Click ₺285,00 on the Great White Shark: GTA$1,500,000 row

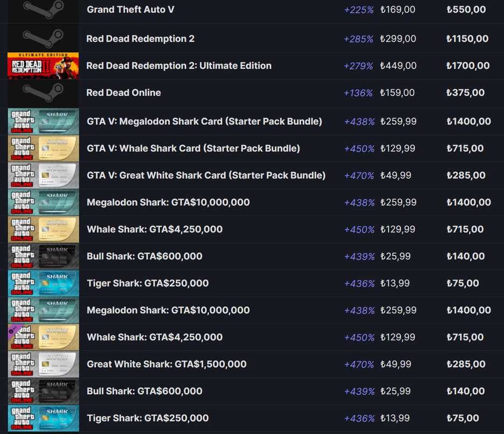466,364
